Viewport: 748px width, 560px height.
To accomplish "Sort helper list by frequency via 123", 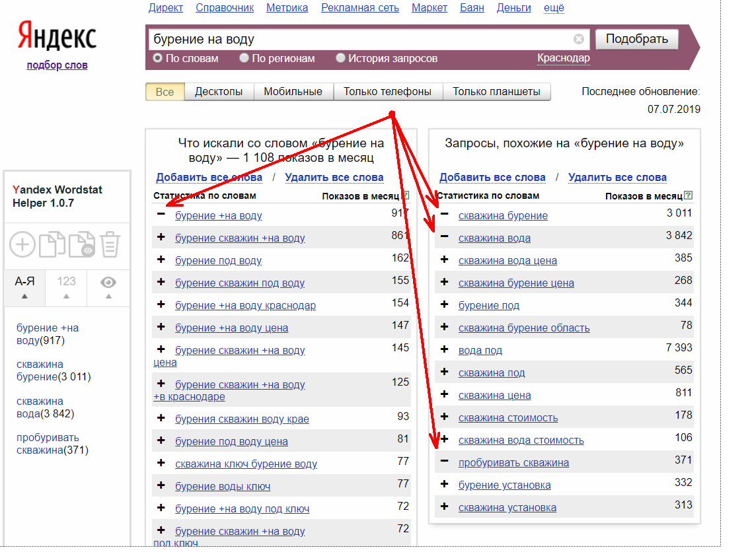I will (66, 288).
